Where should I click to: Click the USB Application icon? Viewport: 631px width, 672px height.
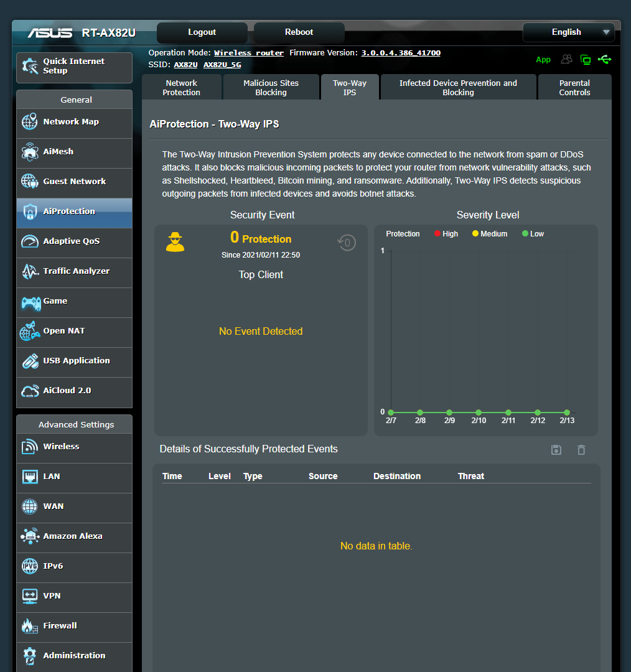click(x=30, y=361)
